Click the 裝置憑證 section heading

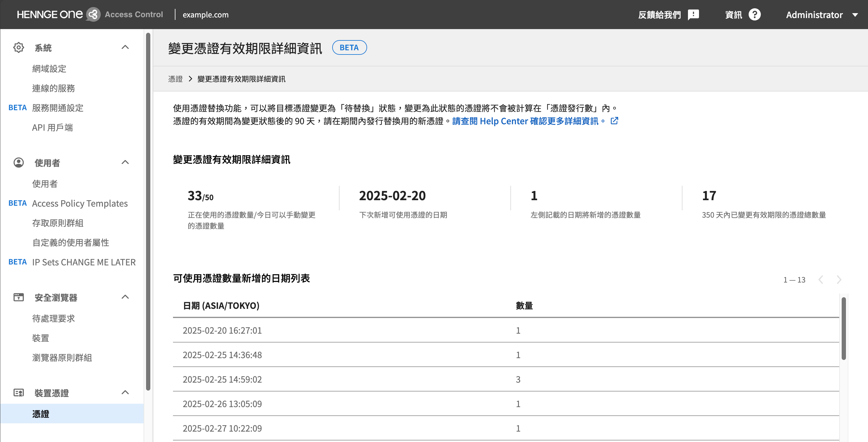pos(51,393)
